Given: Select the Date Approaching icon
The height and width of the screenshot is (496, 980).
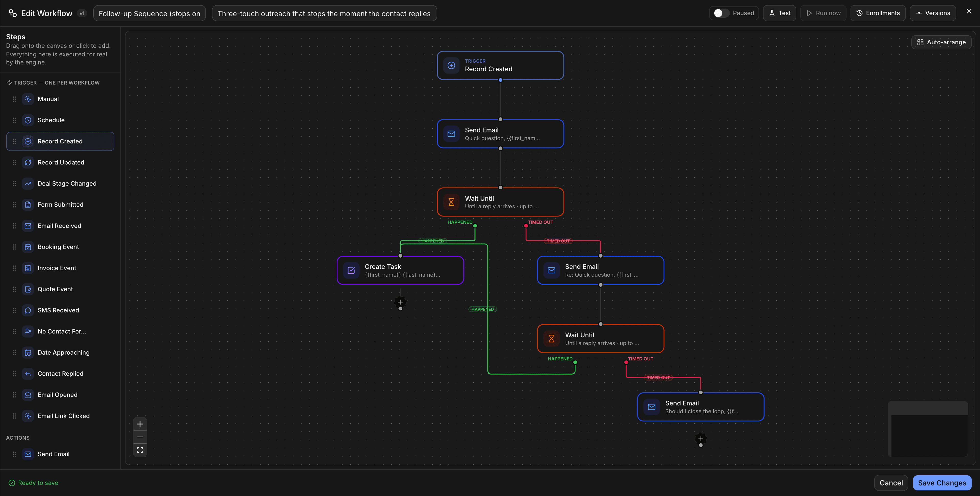Looking at the screenshot, I should (x=28, y=353).
